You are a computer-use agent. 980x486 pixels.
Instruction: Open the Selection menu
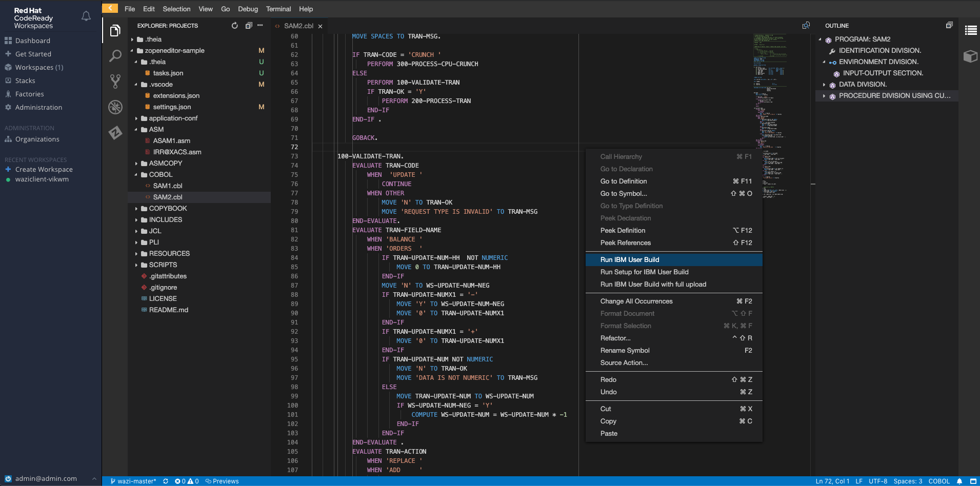(x=176, y=9)
